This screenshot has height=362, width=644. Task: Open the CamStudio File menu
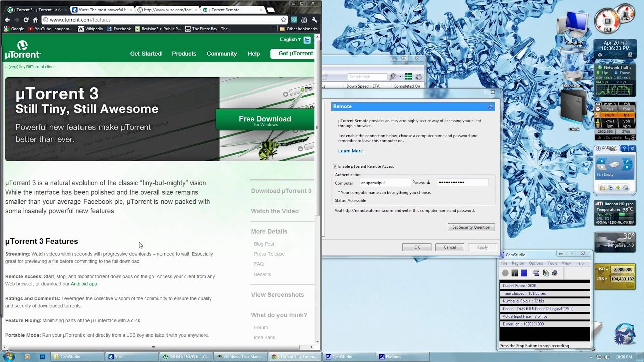pos(504,263)
